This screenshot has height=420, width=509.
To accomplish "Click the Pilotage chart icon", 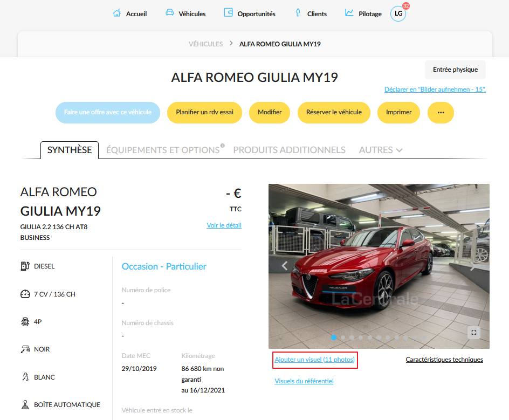I will (x=349, y=12).
